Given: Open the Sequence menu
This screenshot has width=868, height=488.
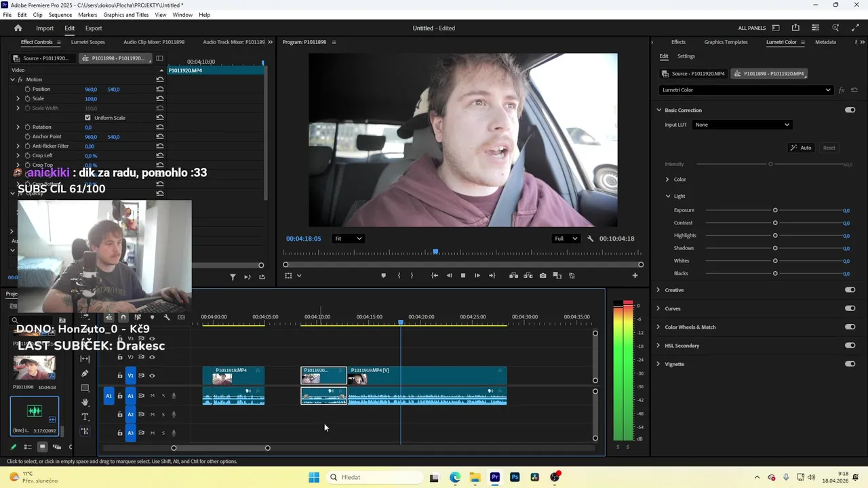Looking at the screenshot, I should click(60, 15).
